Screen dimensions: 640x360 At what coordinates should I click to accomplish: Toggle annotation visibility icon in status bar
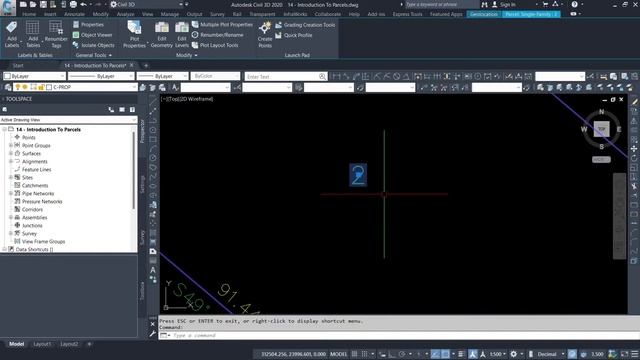pos(473,354)
